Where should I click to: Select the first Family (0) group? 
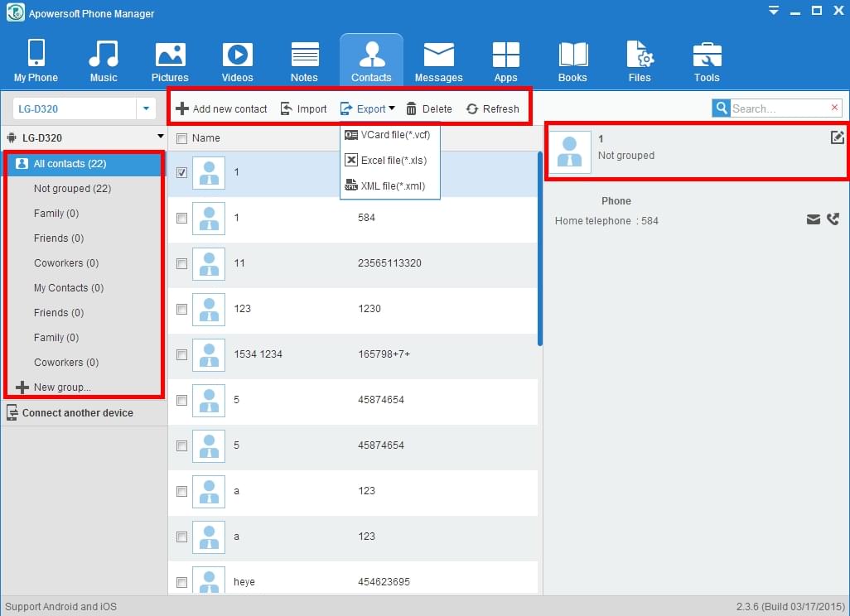click(x=56, y=214)
